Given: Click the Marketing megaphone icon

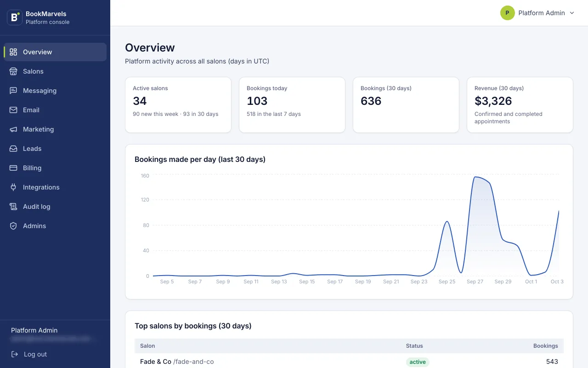Looking at the screenshot, I should point(13,129).
